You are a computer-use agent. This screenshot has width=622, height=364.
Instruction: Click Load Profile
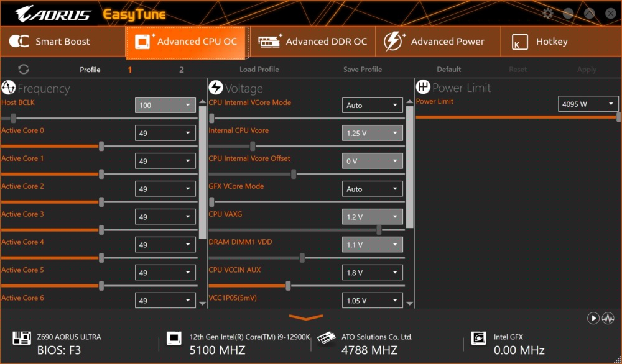click(259, 70)
